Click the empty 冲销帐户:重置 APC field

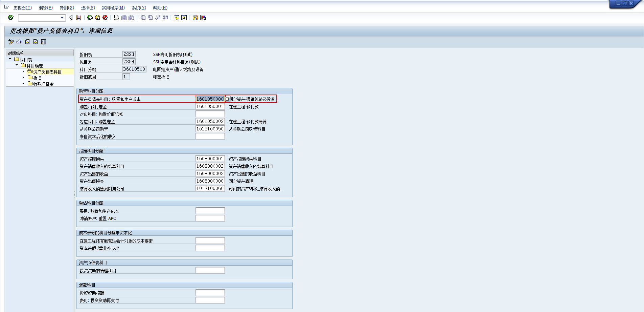[210, 218]
